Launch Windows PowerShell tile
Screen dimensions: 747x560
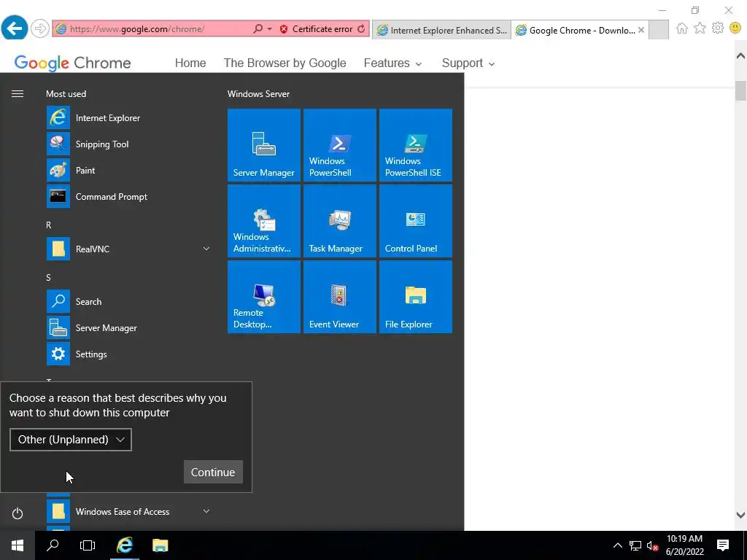(340, 145)
